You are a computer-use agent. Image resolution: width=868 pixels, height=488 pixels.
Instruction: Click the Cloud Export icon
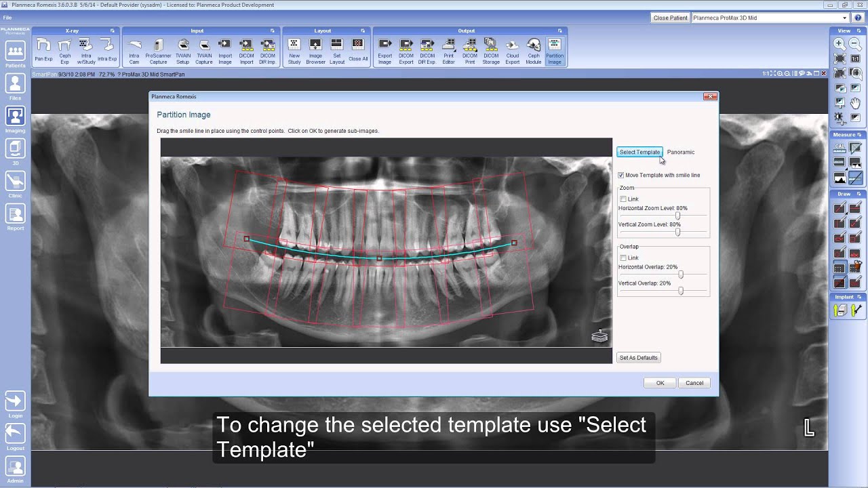pyautogui.click(x=513, y=51)
